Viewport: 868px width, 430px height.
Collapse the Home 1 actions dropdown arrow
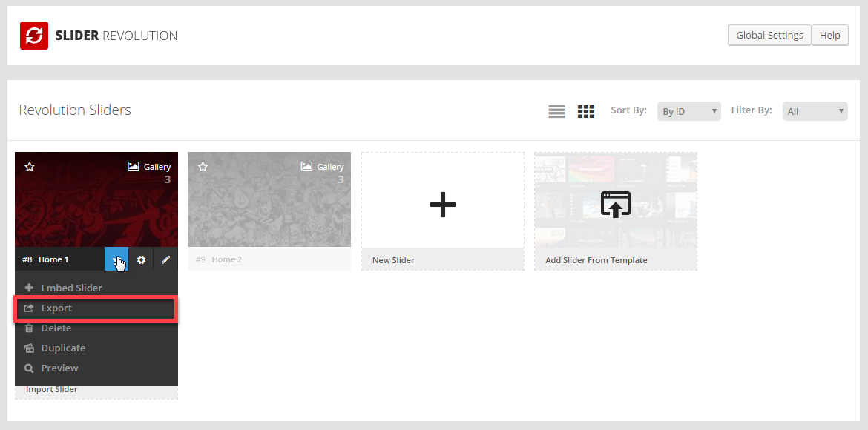click(x=116, y=259)
